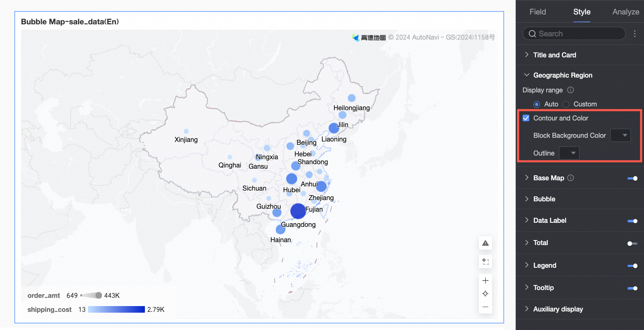The width and height of the screenshot is (644, 330).
Task: Click into the Search input field
Action: click(x=574, y=34)
